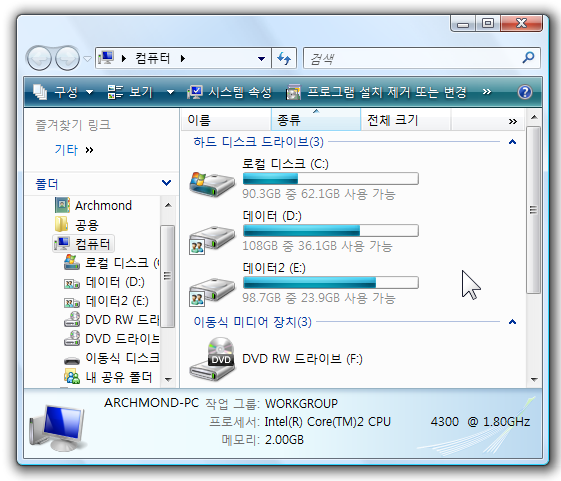Screen dimensions: 561x481
Task: Open the Help question mark icon
Action: click(525, 92)
